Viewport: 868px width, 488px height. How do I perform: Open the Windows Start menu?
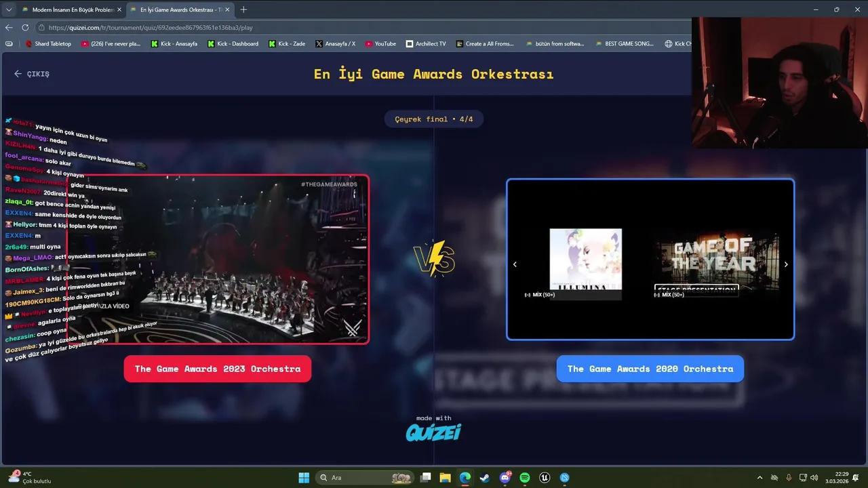point(304,478)
